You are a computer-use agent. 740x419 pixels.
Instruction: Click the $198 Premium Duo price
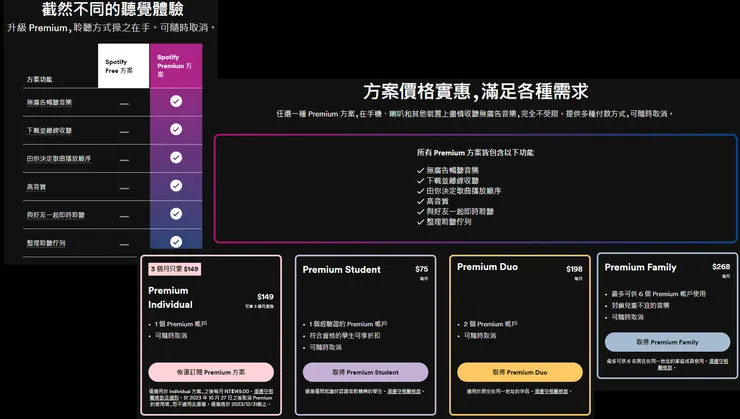click(574, 269)
